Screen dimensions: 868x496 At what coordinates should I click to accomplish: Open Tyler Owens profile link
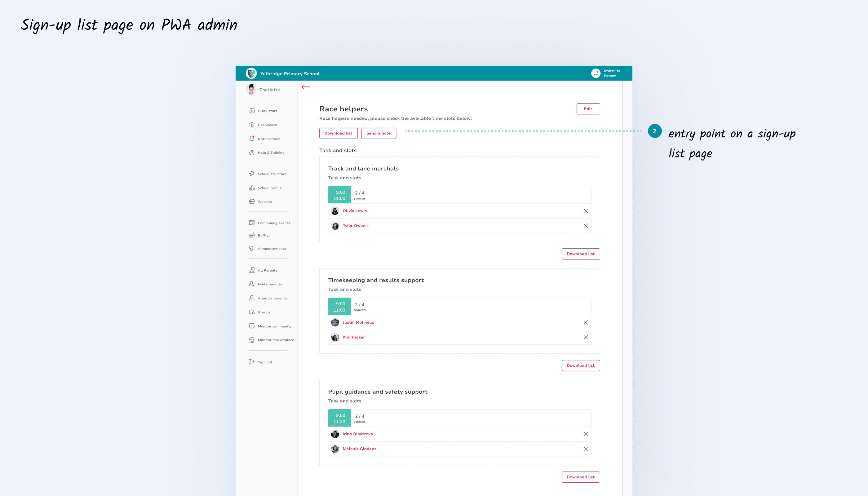[355, 225]
